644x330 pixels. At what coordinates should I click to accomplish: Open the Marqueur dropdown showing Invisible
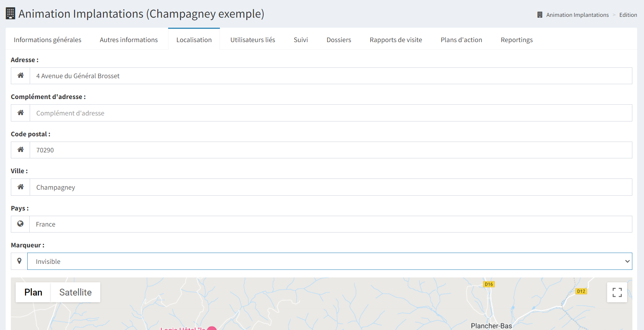(x=329, y=261)
